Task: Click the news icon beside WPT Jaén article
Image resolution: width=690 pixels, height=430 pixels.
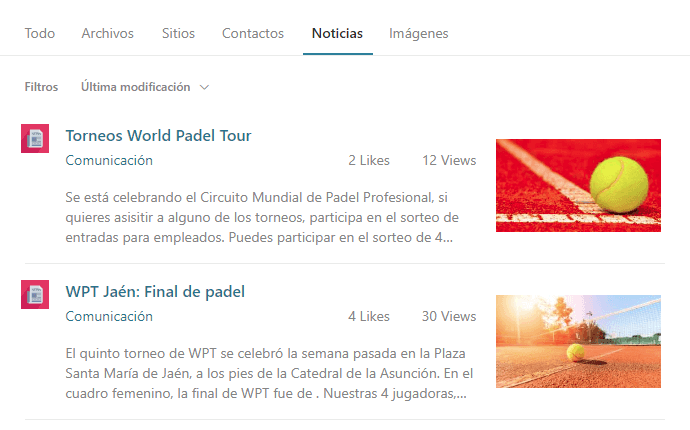Action: pyautogui.click(x=35, y=294)
